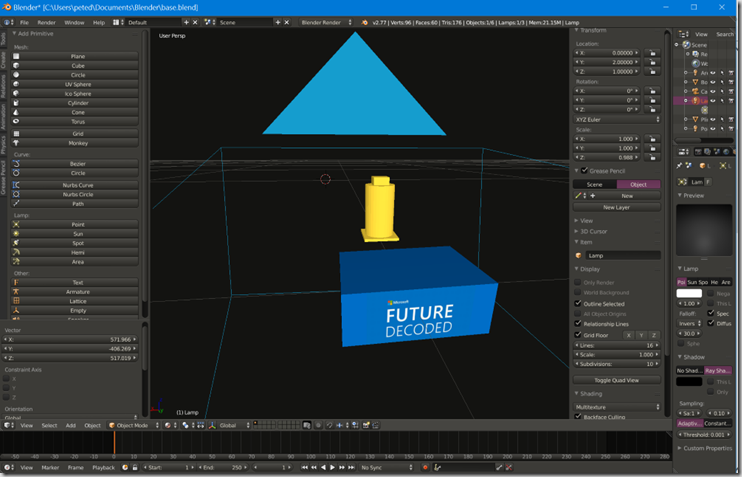Click the Empty object icon
Screen dimensions: 742x477
(16, 310)
